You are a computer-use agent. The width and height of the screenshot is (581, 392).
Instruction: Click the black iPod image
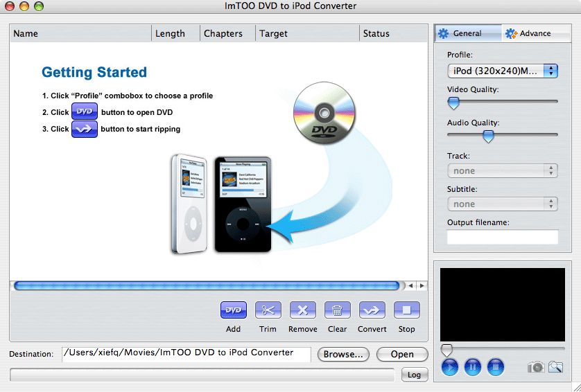tap(243, 204)
